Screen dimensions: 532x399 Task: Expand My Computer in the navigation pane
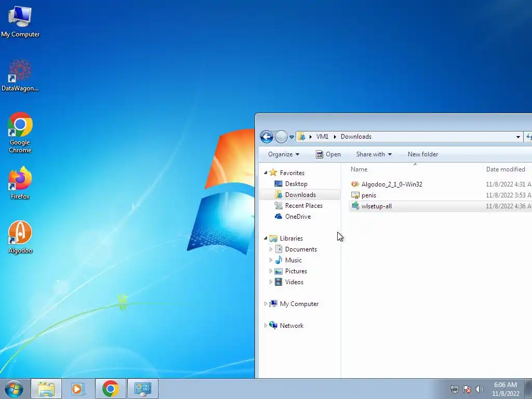(265, 304)
